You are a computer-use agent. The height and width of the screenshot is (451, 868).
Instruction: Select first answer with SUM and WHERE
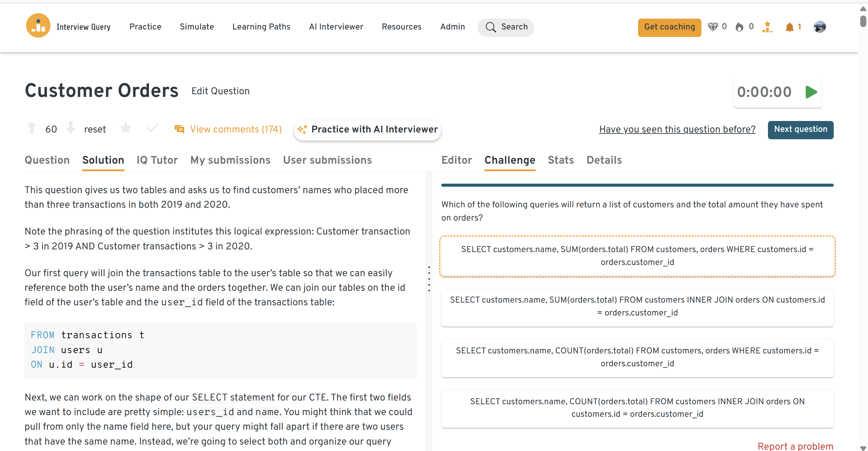click(637, 256)
